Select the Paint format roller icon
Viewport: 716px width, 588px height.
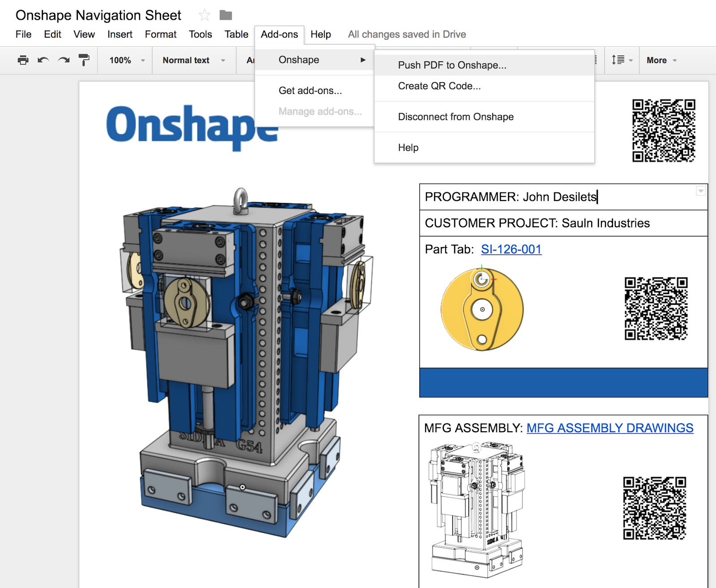click(x=84, y=60)
